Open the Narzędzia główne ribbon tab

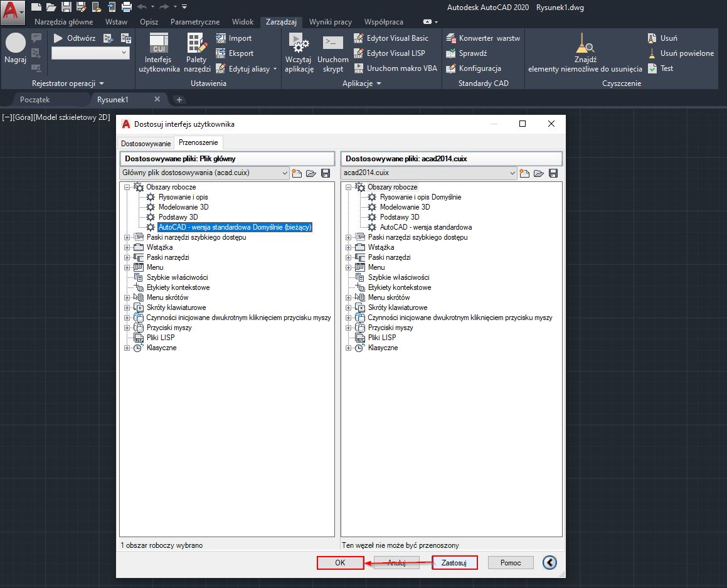tap(63, 22)
